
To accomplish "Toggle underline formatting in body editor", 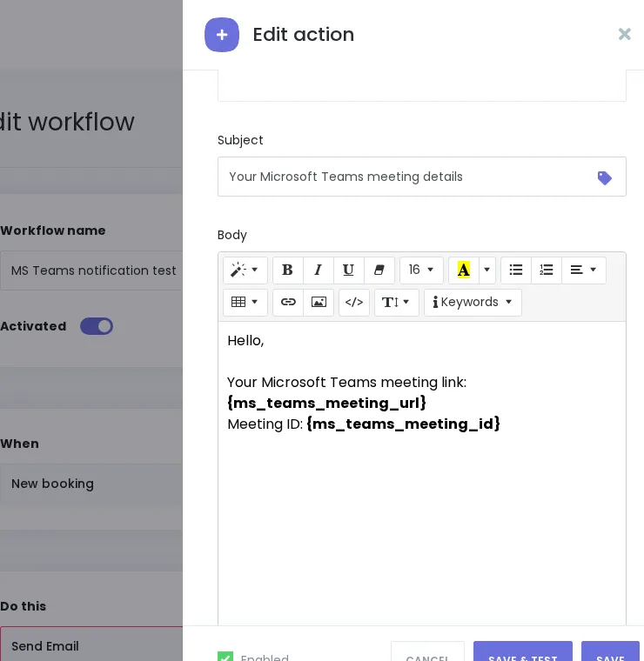I will (348, 270).
